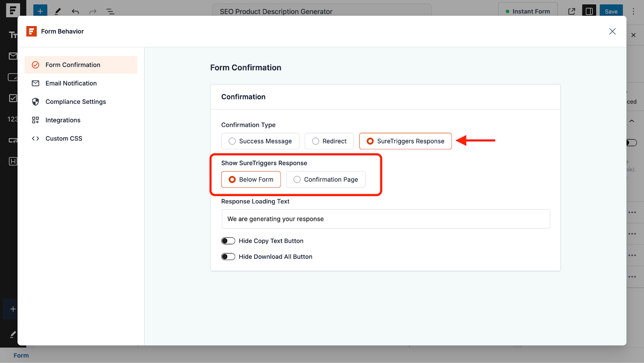Undo the last change using the undo arrow
Screen dimensions: 644x363
(75, 11)
